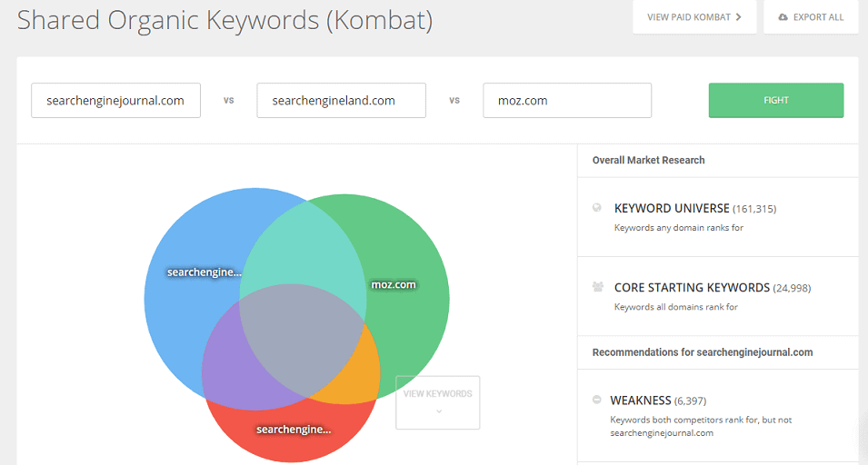This screenshot has width=868, height=465.
Task: Select the Weakness recommendation item
Action: (x=718, y=416)
